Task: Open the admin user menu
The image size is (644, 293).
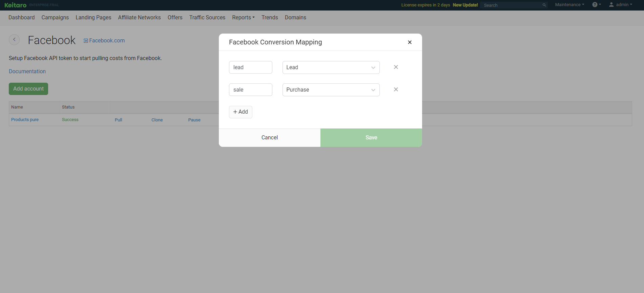Action: click(x=621, y=5)
